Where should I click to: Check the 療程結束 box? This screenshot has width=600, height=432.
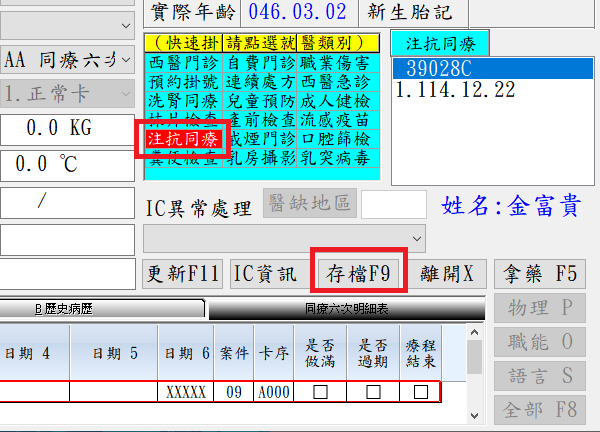click(x=420, y=392)
